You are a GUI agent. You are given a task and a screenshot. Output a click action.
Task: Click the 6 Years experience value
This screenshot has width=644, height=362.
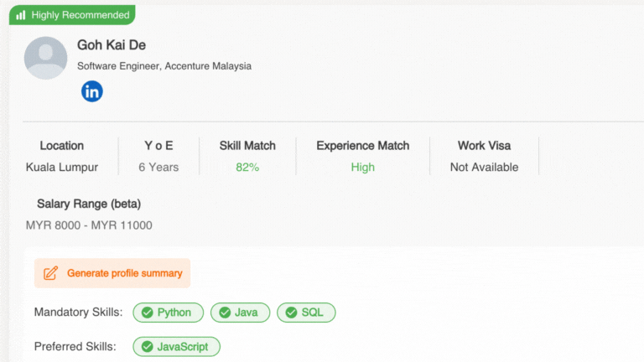[158, 167]
